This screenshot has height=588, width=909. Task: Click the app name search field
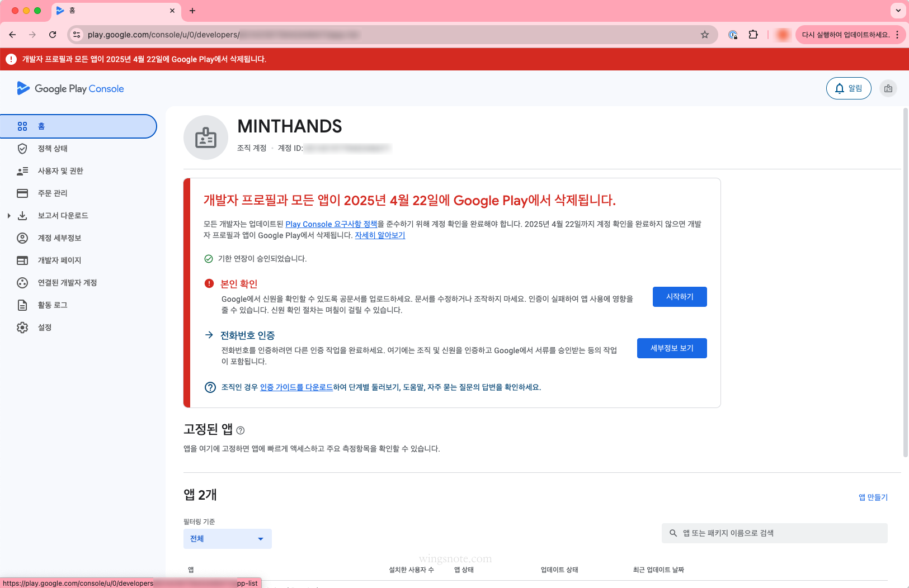point(775,533)
